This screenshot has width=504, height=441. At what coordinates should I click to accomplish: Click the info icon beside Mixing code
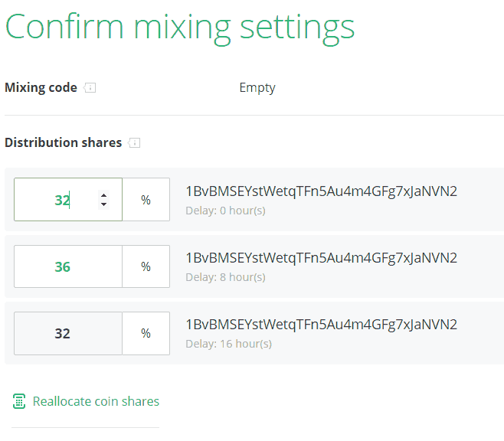pos(90,88)
